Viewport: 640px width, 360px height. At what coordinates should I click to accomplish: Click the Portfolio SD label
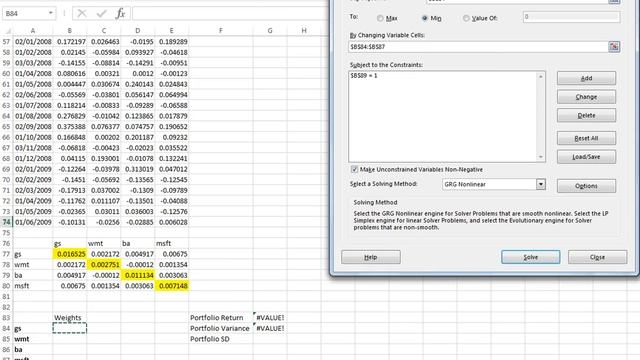pyautogui.click(x=210, y=339)
